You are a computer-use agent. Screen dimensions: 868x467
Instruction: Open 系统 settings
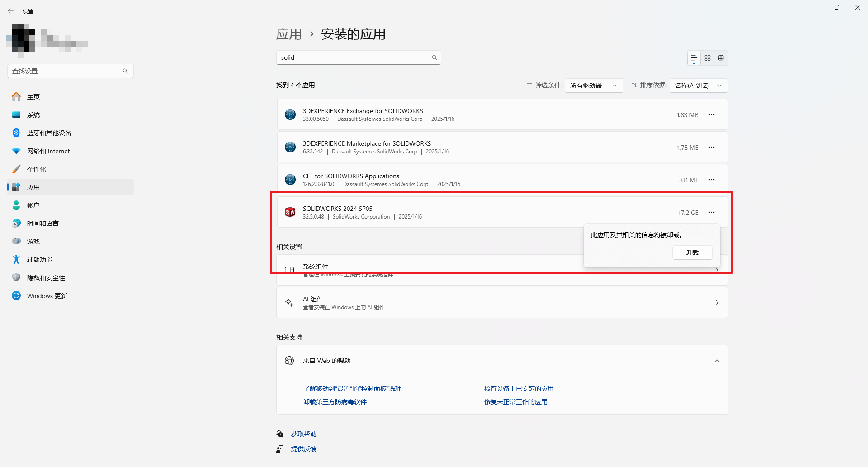point(71,115)
